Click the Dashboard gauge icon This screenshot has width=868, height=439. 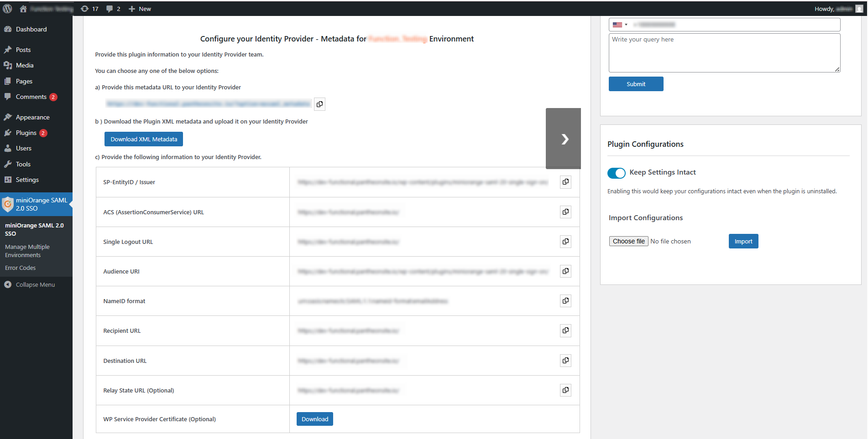(x=8, y=29)
